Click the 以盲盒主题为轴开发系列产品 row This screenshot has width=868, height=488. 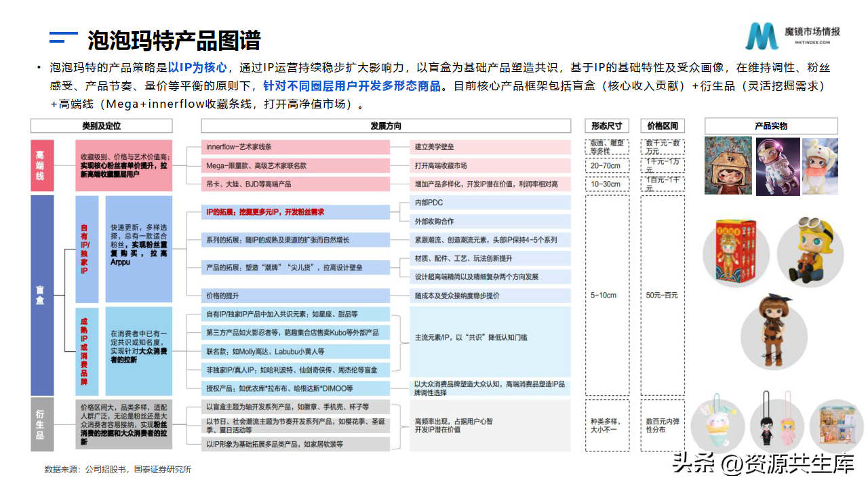pos(296,407)
